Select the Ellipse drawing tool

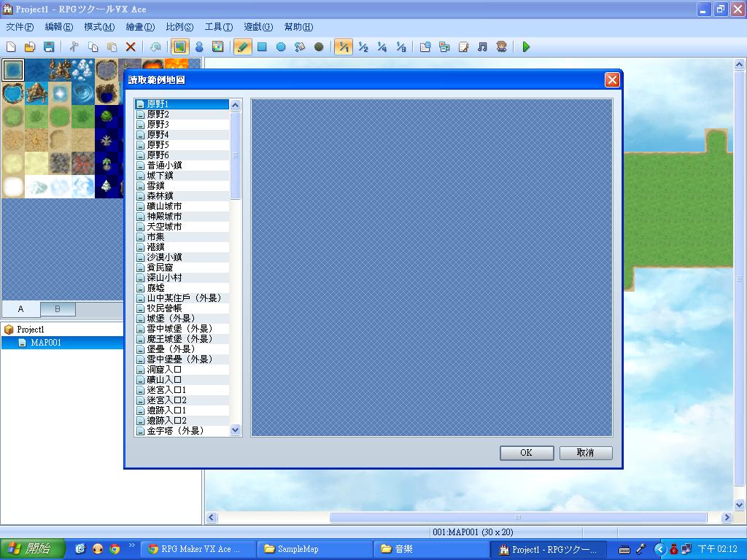[x=281, y=47]
